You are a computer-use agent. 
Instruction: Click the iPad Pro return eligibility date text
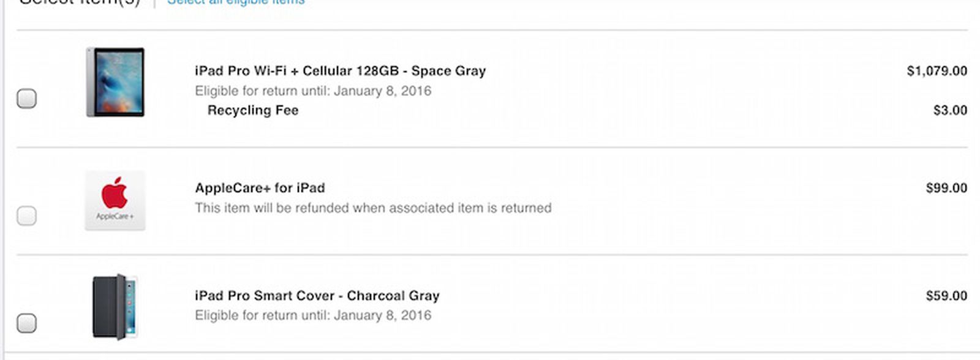tap(312, 91)
